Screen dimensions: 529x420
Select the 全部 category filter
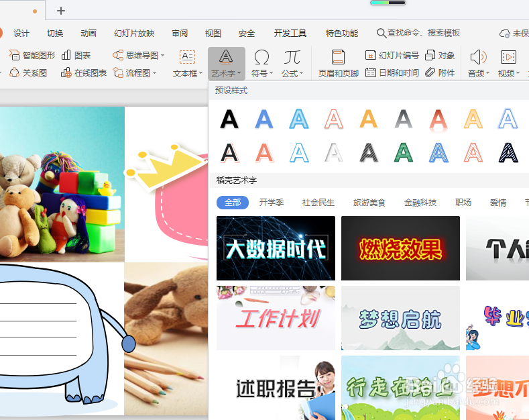[x=233, y=203]
